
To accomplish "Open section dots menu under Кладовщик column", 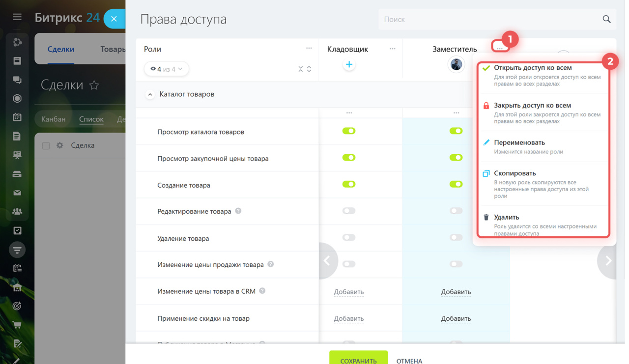I will (349, 113).
